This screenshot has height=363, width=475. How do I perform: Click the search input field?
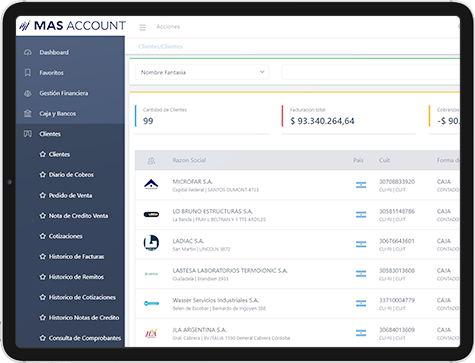click(371, 72)
